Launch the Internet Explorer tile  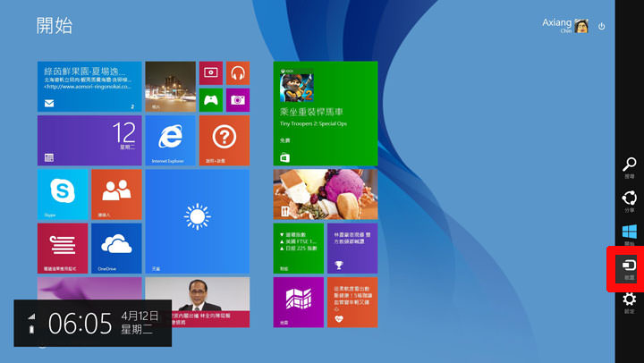point(171,140)
